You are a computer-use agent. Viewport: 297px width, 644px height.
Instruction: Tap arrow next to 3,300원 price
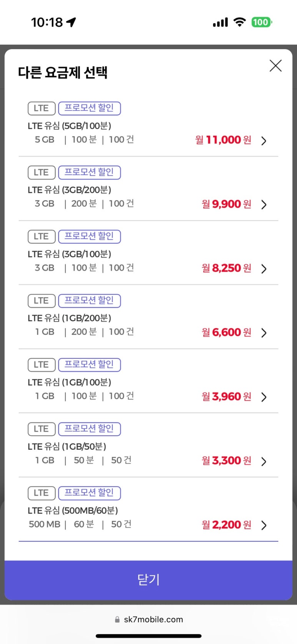click(264, 461)
